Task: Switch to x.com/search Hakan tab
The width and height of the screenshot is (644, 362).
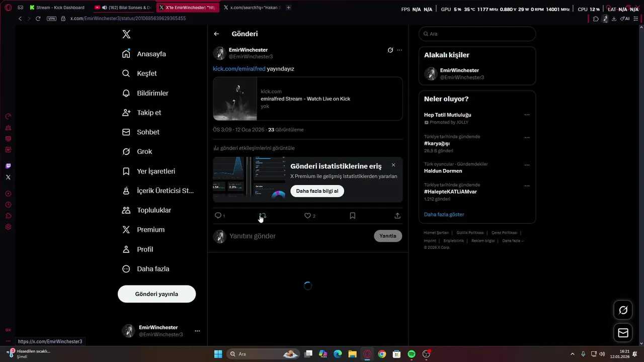Action: tap(253, 8)
